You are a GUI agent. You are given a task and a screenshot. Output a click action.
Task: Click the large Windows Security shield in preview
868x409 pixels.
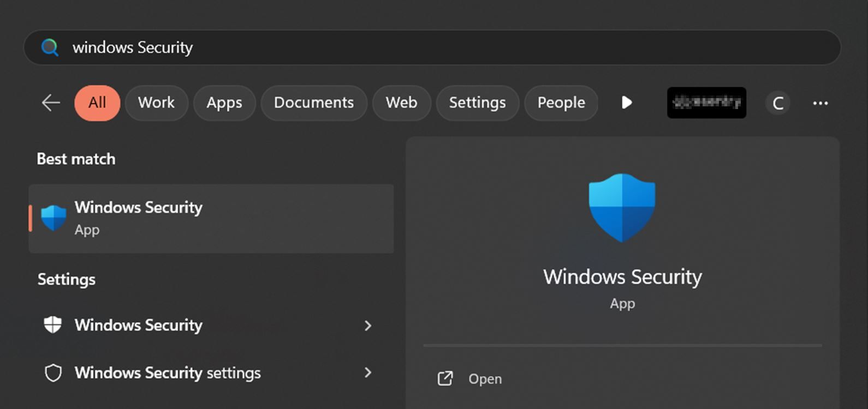point(622,208)
